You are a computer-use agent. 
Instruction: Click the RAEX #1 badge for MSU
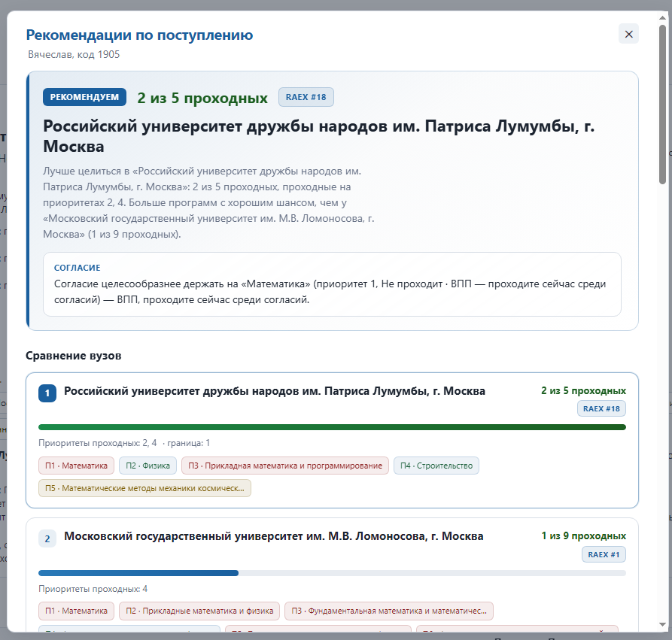coord(604,554)
